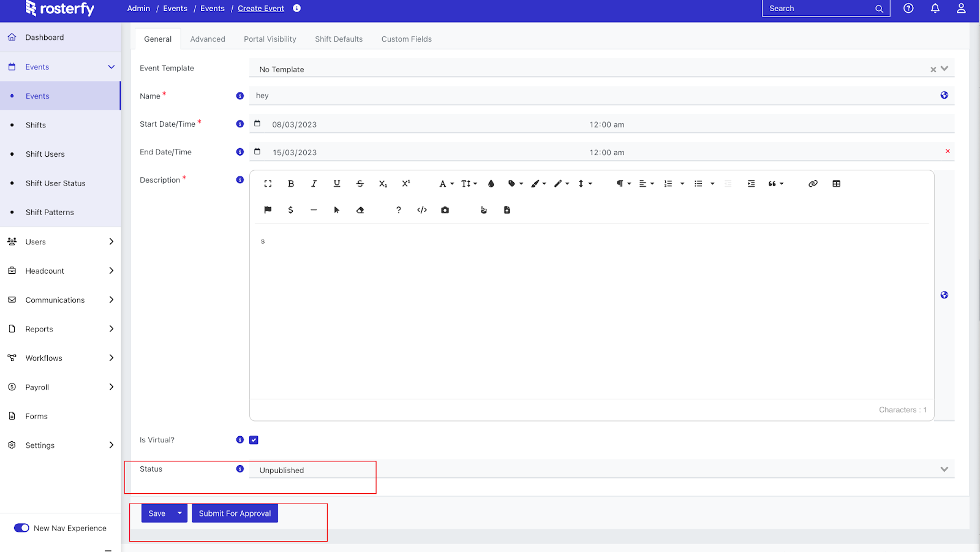This screenshot has width=980, height=552.
Task: Open the help circle icon in the header
Action: (x=908, y=9)
